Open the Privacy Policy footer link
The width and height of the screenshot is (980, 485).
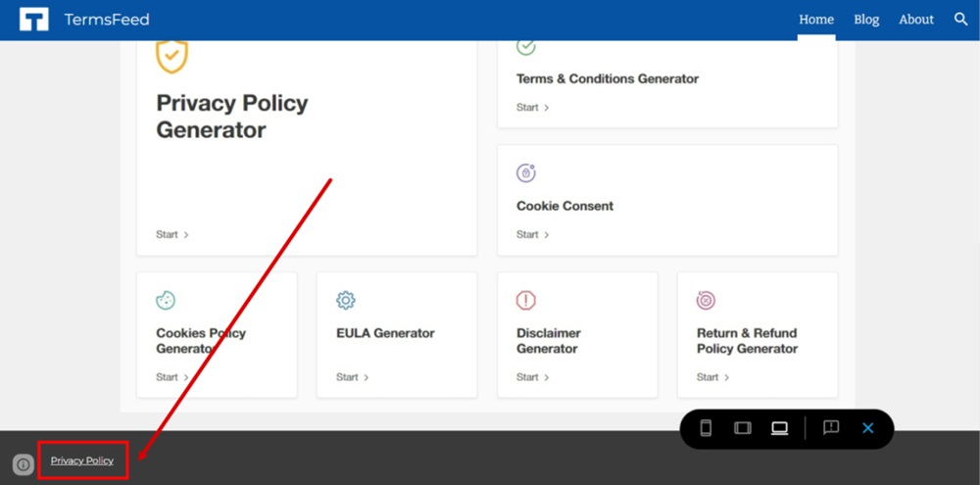click(x=82, y=461)
